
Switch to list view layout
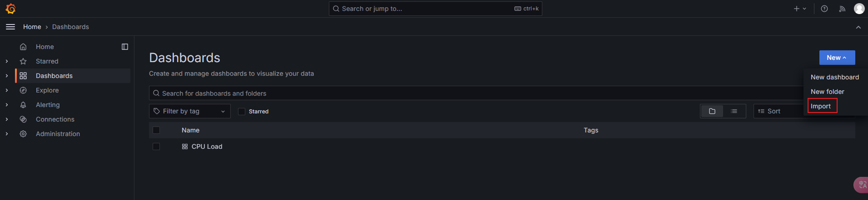coord(734,111)
